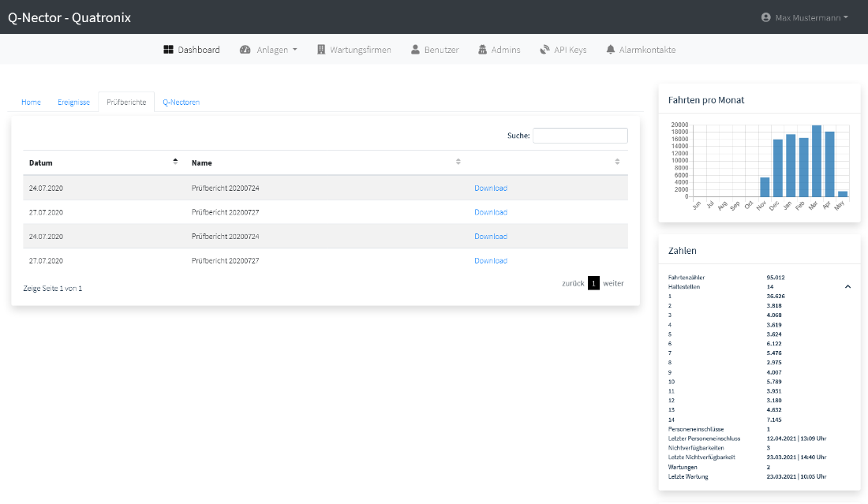This screenshot has height=504, width=868.
Task: Click the Alarmkontakte bell icon
Action: point(611,50)
